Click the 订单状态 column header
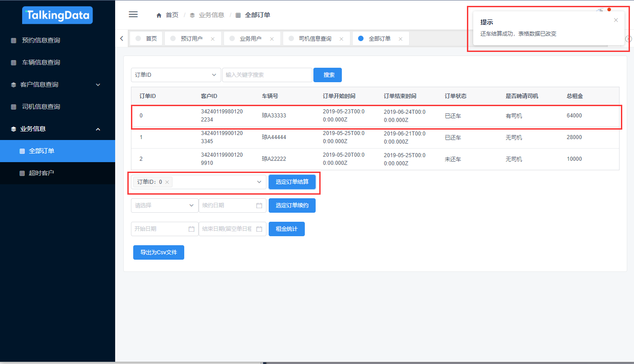634x364 pixels. click(456, 96)
